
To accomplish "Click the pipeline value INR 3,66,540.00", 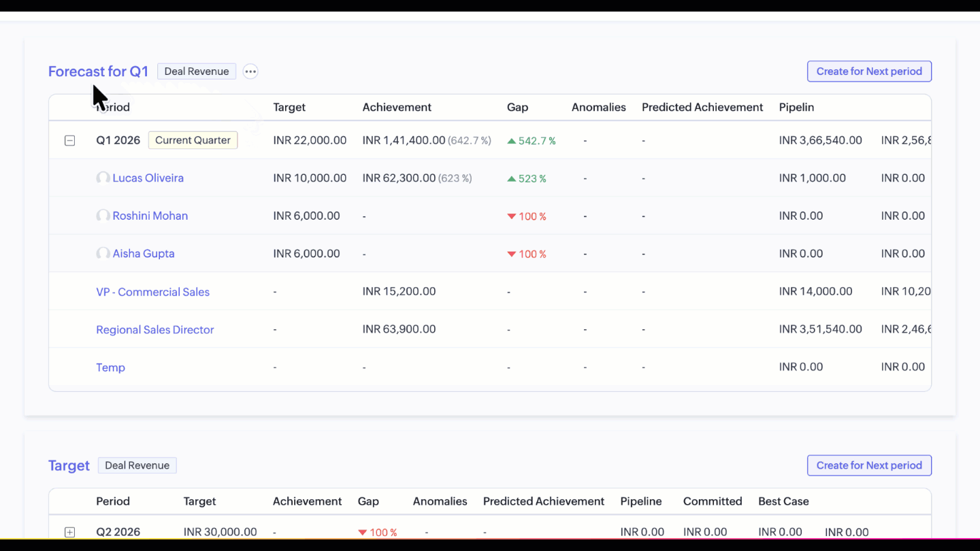I will (821, 140).
